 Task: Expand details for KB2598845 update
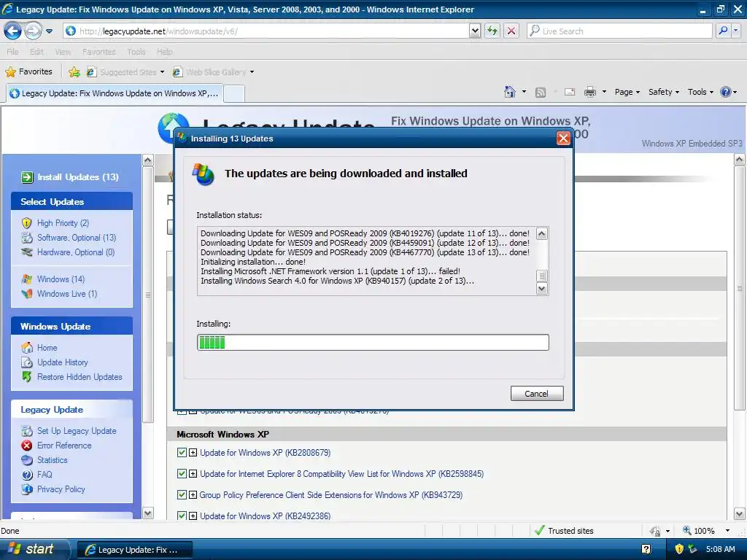(193, 473)
